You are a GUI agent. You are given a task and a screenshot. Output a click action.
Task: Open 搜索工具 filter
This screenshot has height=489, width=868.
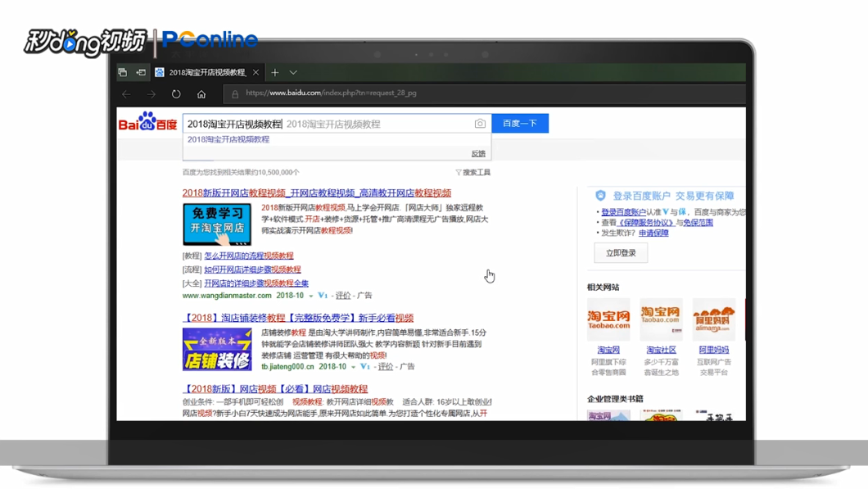(472, 172)
